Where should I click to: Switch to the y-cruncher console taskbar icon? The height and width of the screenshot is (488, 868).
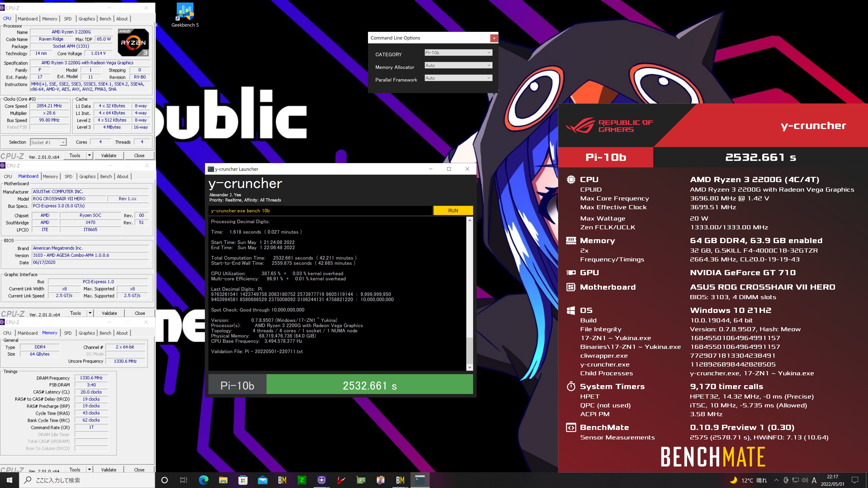tap(420, 480)
